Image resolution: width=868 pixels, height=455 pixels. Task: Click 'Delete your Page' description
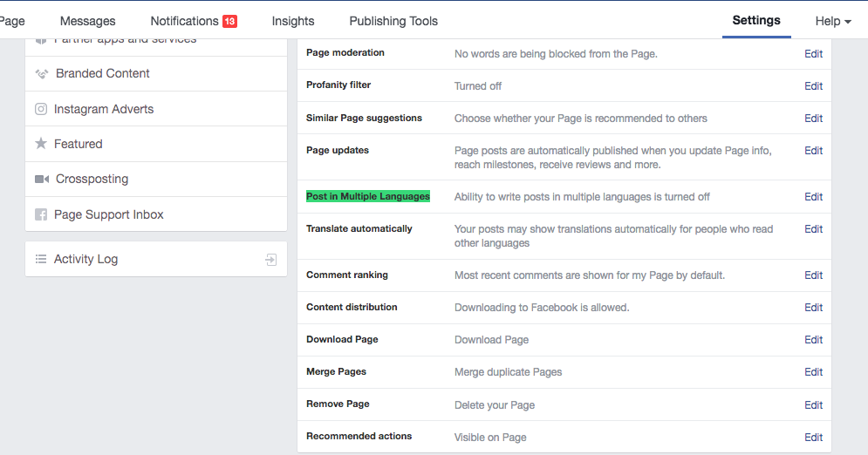point(495,405)
